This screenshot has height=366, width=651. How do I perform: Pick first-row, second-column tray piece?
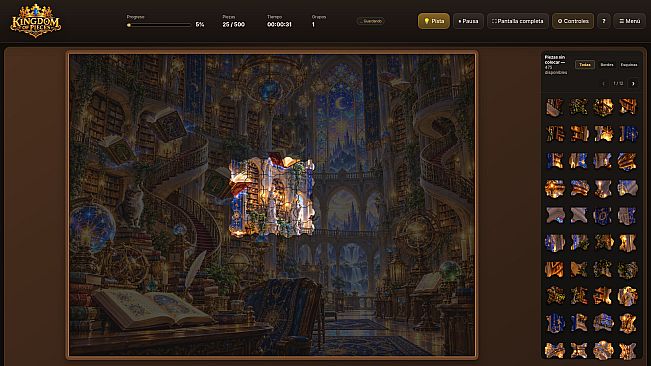[x=579, y=107]
